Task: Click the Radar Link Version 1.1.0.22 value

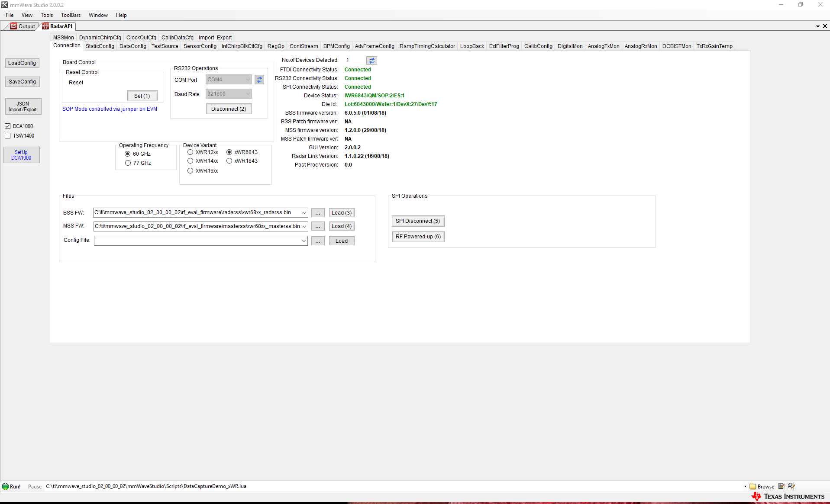Action: pos(367,156)
